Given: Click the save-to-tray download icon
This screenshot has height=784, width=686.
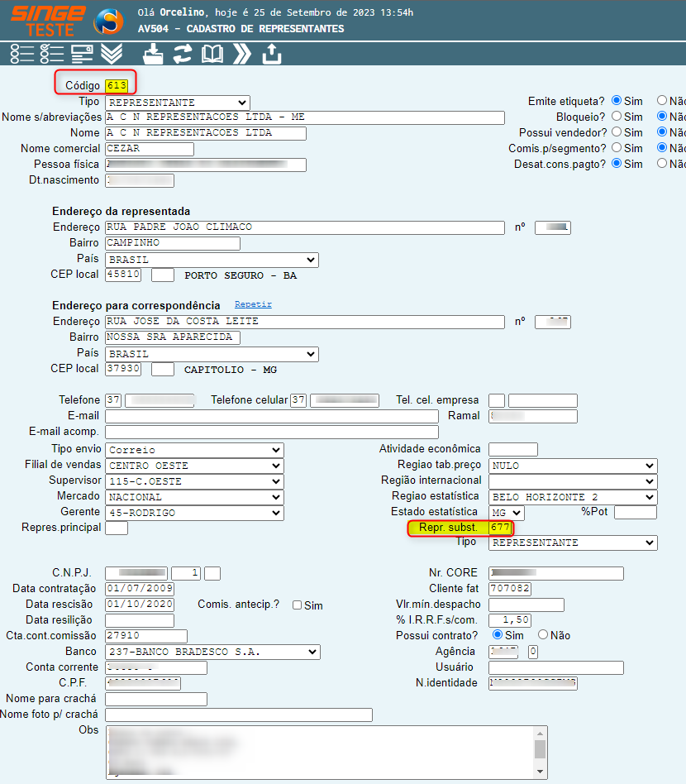Looking at the screenshot, I should pos(154,55).
